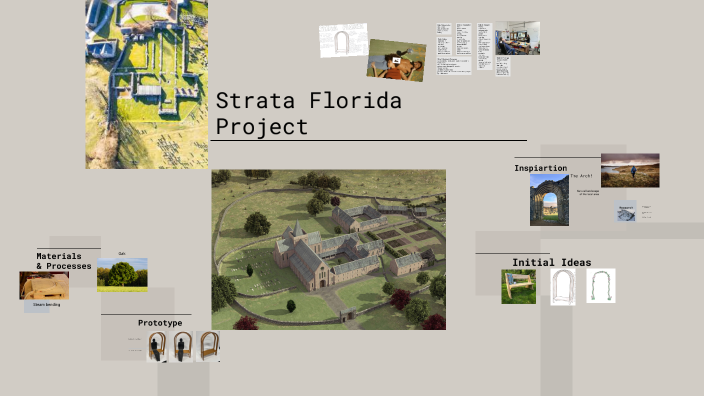Open the moorland hiker photo
The width and height of the screenshot is (704, 396).
(x=630, y=170)
